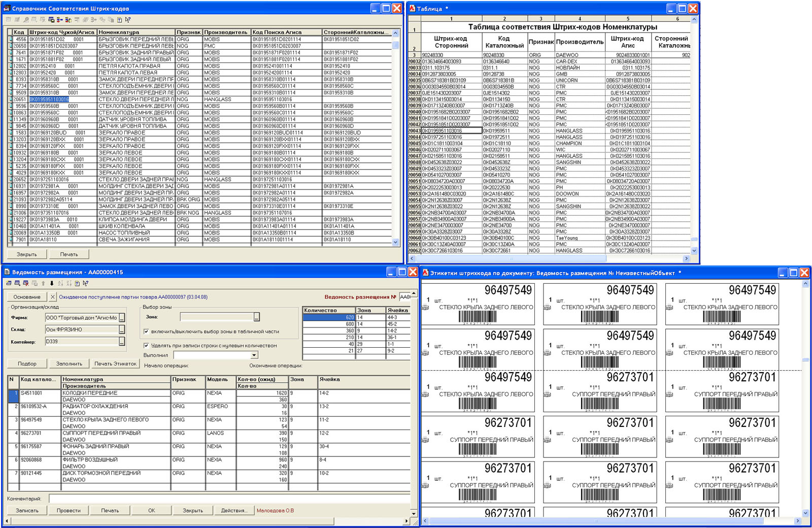Click the vertical scrollbar of the Этикетки window

[805, 399]
